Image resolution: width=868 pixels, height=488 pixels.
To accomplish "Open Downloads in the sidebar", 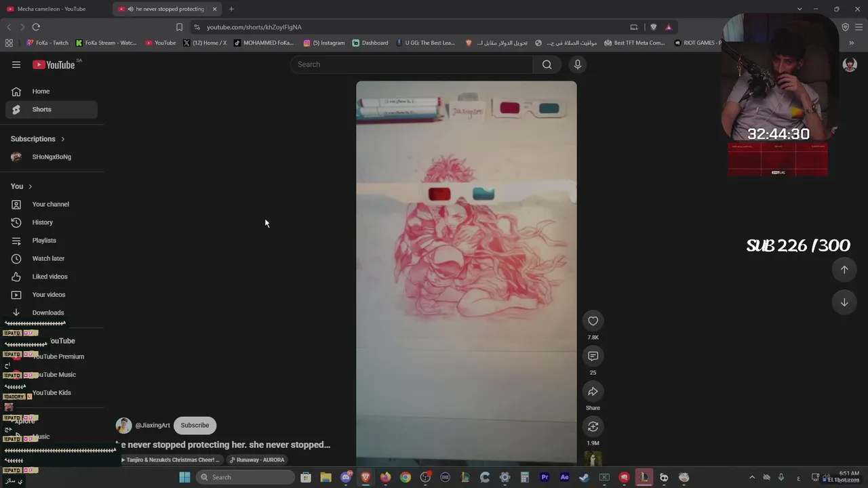I will pos(52,312).
